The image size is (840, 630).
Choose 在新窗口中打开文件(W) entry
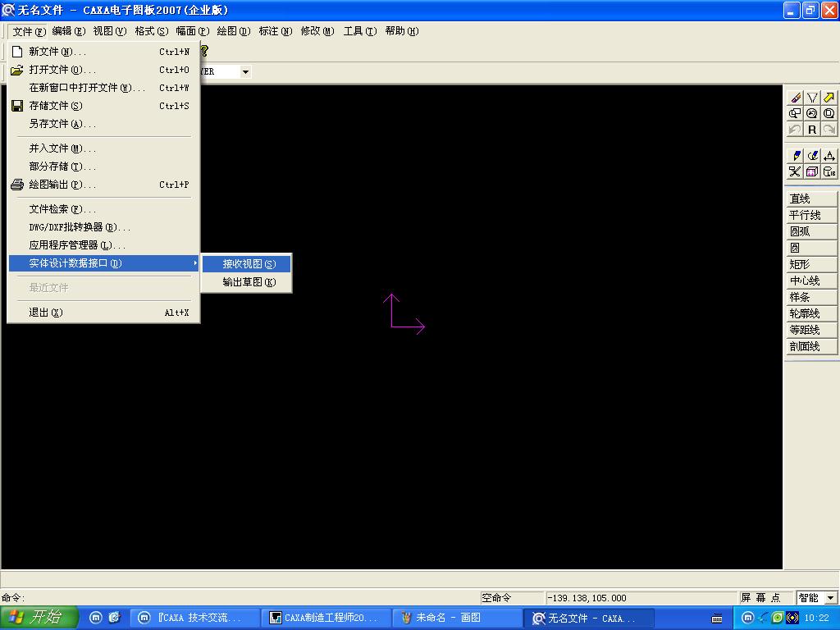point(104,88)
